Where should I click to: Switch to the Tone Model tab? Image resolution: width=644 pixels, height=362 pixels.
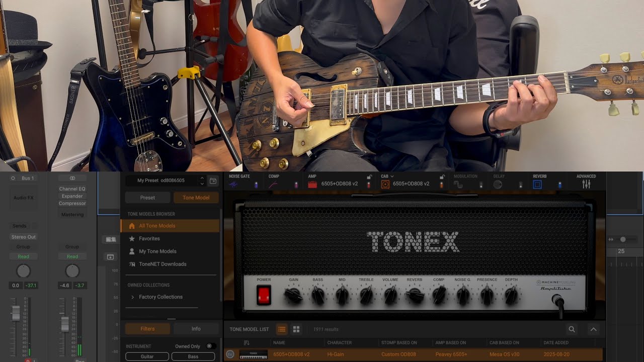coord(196,198)
